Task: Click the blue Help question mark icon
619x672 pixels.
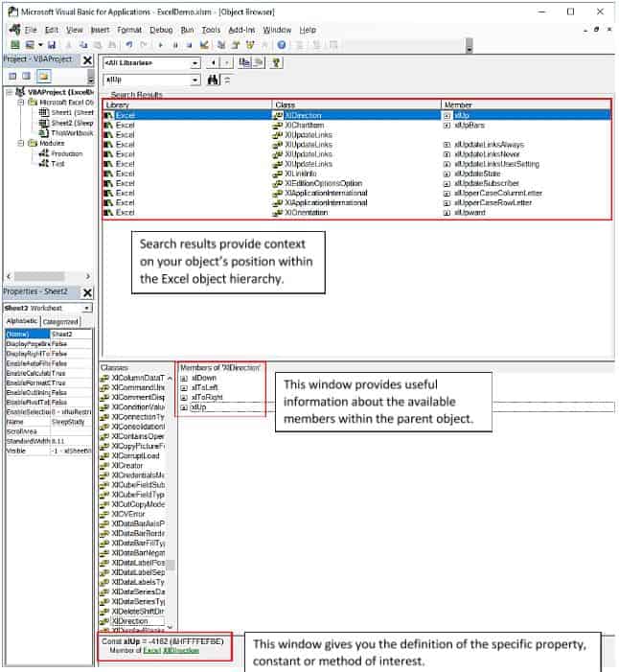Action: 282,44
